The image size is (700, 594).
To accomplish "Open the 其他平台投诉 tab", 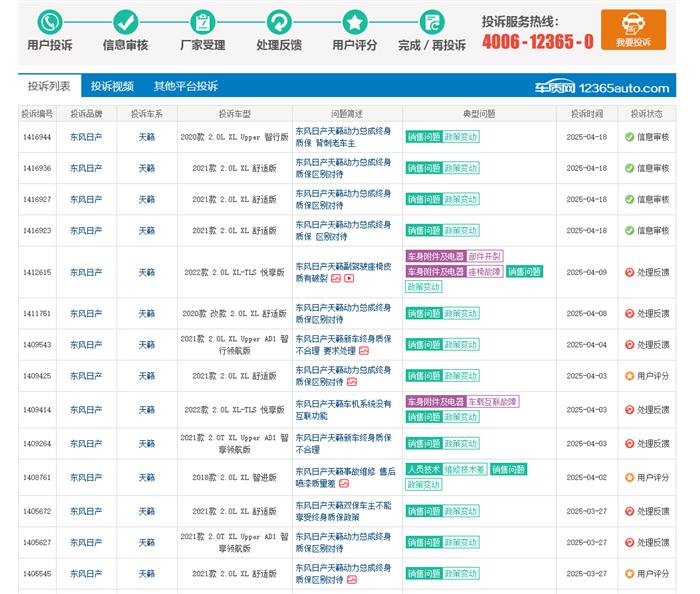I will click(186, 86).
